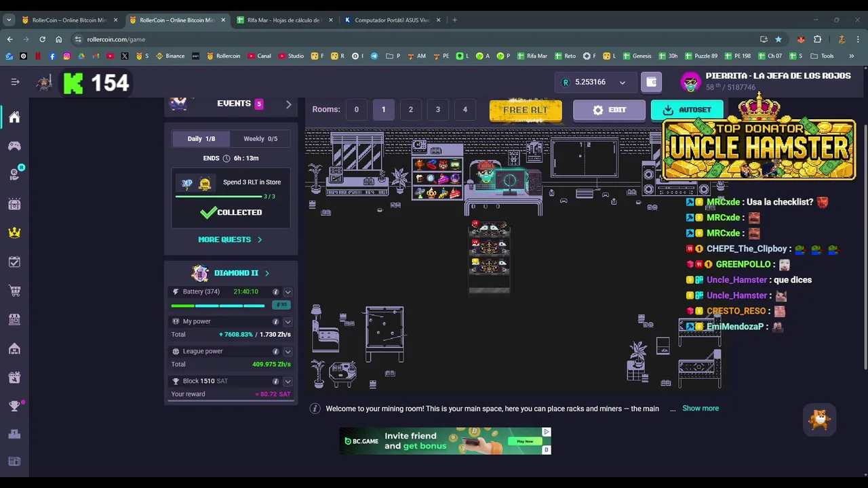Open the podium leaderboard sidebar icon
The width and height of the screenshot is (868, 488).
click(14, 434)
